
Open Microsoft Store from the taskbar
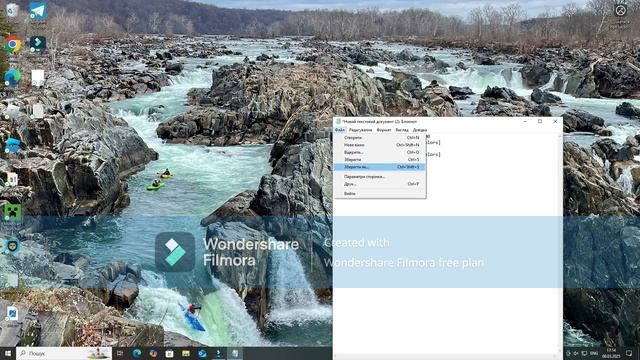[169, 353]
